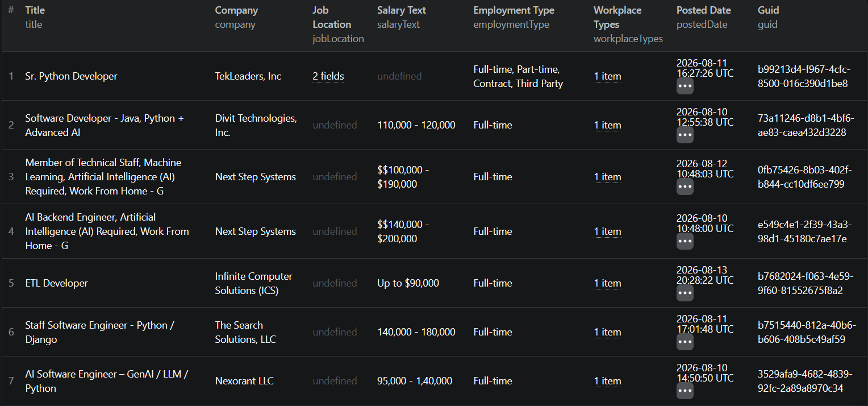Click 'TekLeaders, Inc' company cell
The height and width of the screenshot is (406, 868).
pyautogui.click(x=248, y=76)
